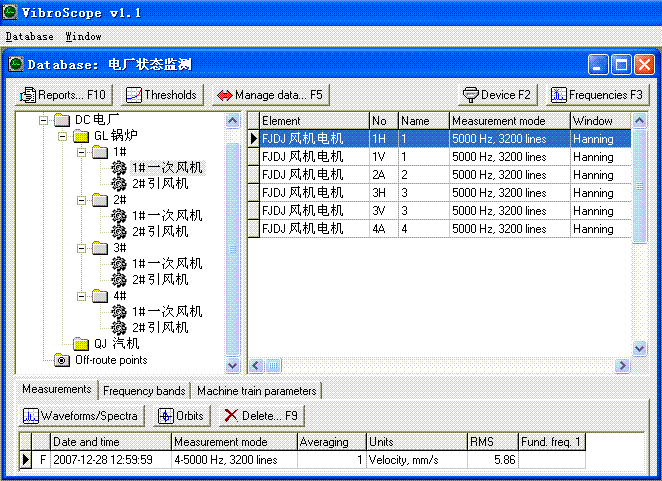Image resolution: width=662 pixels, height=481 pixels.
Task: Click the Measurement mode header in element table
Action: 510,121
